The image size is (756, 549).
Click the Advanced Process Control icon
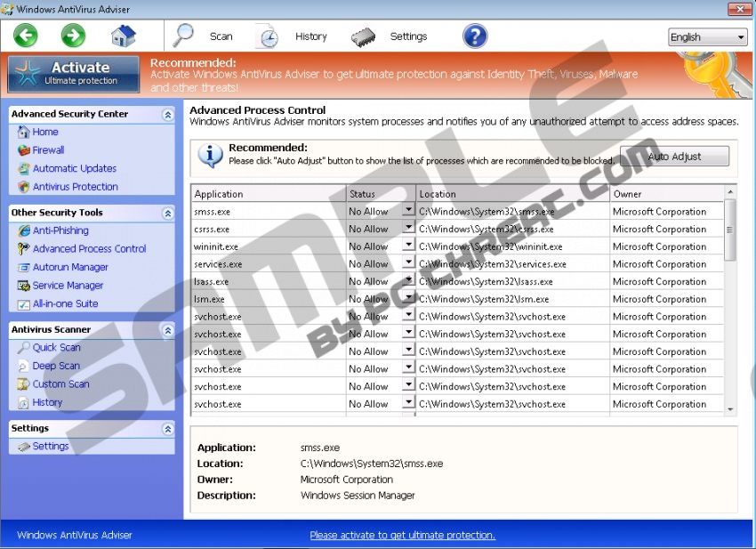tap(24, 249)
